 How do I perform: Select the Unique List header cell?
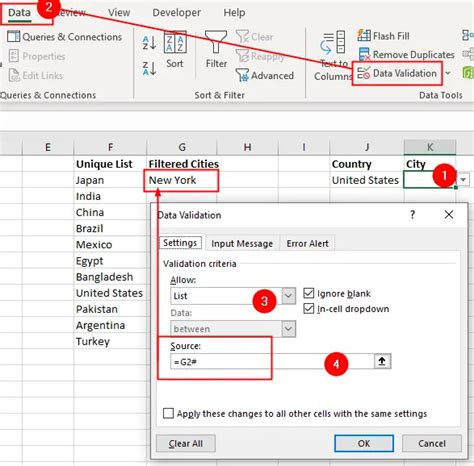[x=110, y=164]
